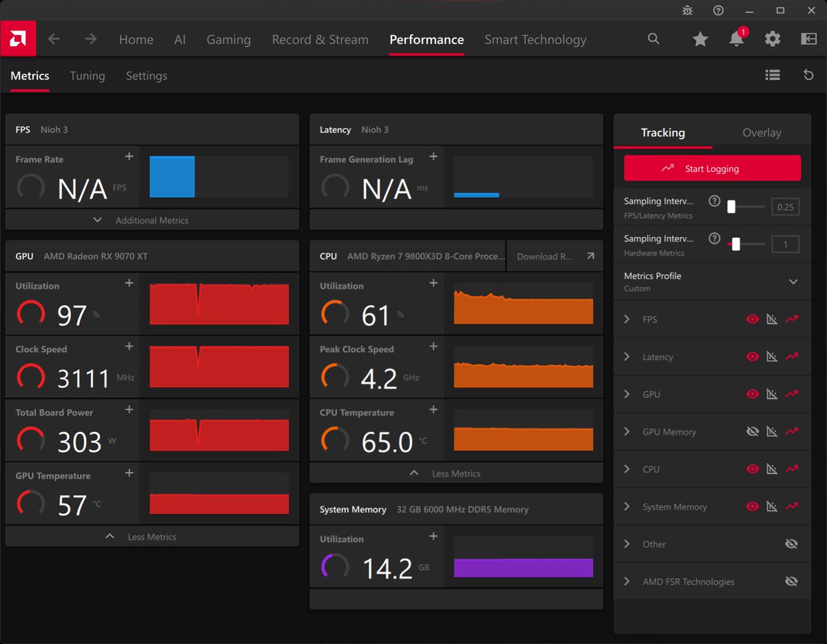
Task: Open notifications bell icon
Action: pos(737,39)
